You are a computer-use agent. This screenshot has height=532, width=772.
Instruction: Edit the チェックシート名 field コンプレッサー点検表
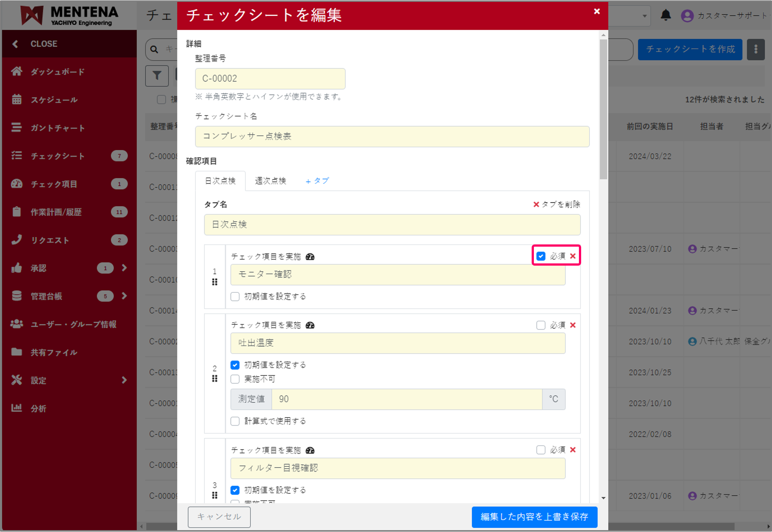pyautogui.click(x=392, y=137)
